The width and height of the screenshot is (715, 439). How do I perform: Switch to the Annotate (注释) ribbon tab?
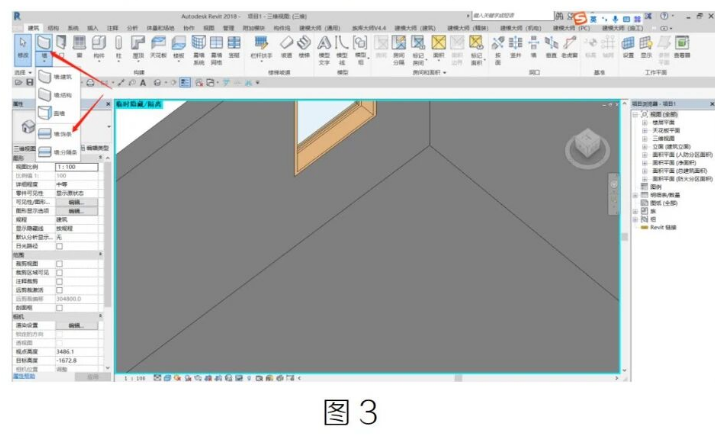pyautogui.click(x=112, y=28)
